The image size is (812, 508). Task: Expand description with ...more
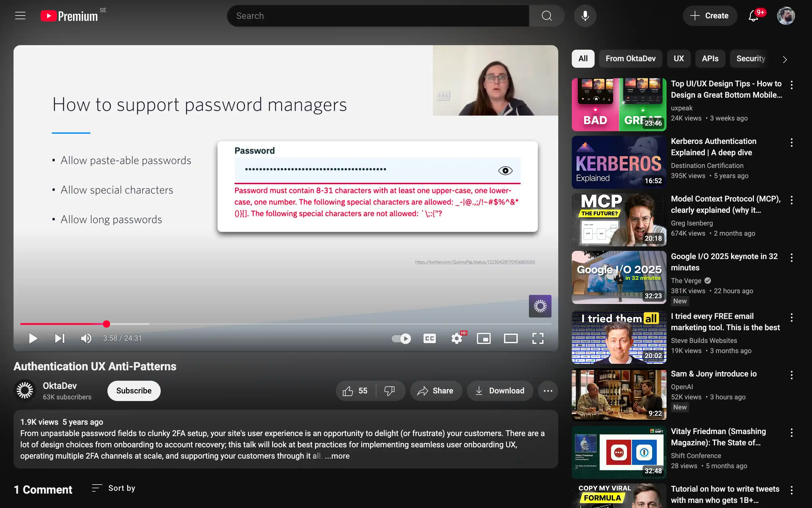tap(337, 456)
